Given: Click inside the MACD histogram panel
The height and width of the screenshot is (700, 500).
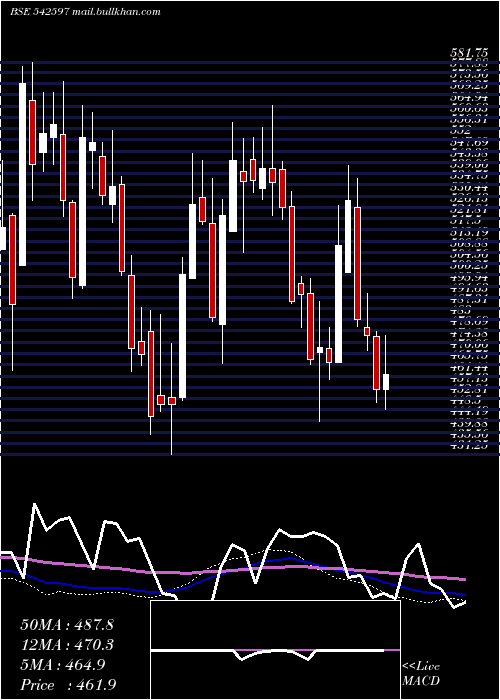Looking at the screenshot, I should pyautogui.click(x=275, y=650).
